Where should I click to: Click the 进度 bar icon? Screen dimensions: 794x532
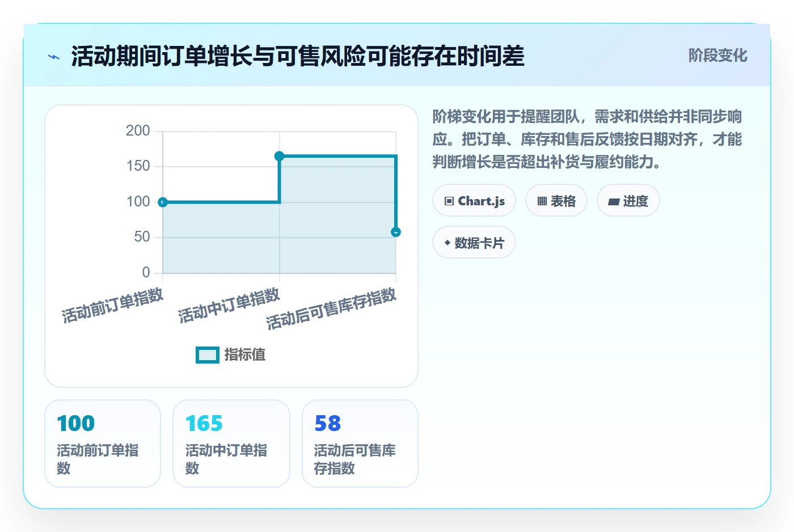point(614,201)
